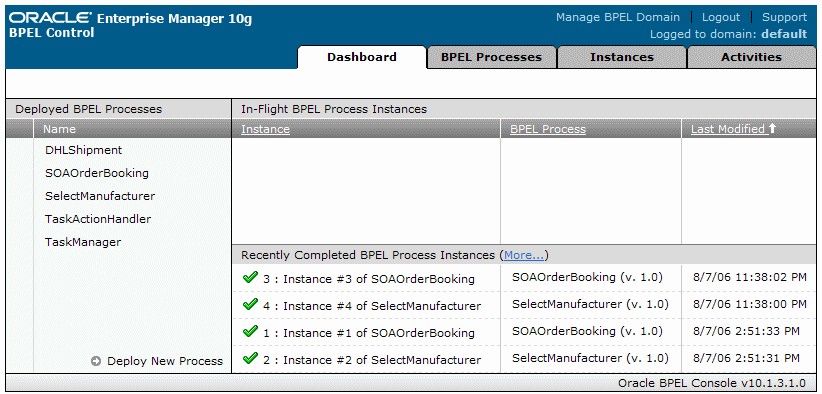822x394 pixels.
Task: Click the 8/7/06 11:38:02 PM timestamp
Action: point(750,277)
